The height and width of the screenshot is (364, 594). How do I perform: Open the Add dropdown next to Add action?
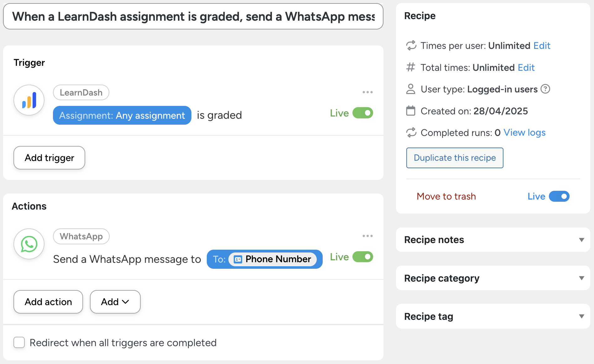pos(115,302)
